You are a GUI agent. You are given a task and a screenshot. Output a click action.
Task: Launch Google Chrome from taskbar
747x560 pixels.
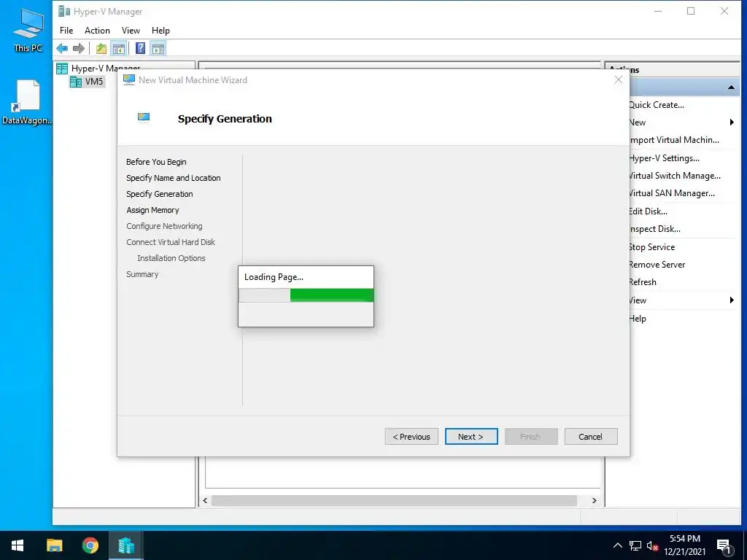click(90, 545)
